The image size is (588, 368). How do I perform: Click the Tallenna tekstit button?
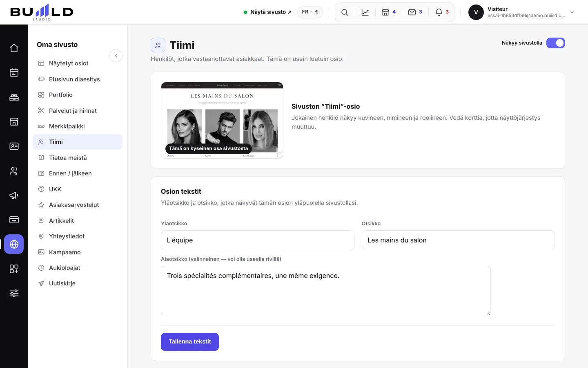[190, 342]
